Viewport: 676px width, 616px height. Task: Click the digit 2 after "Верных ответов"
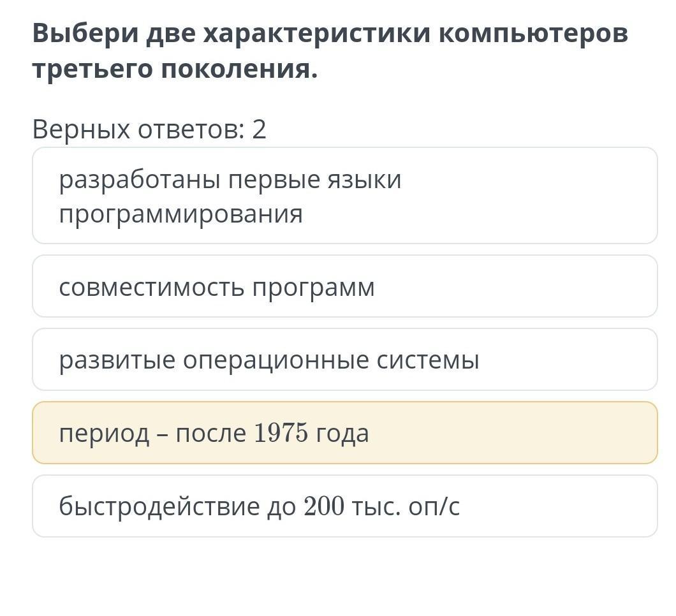pos(259,129)
